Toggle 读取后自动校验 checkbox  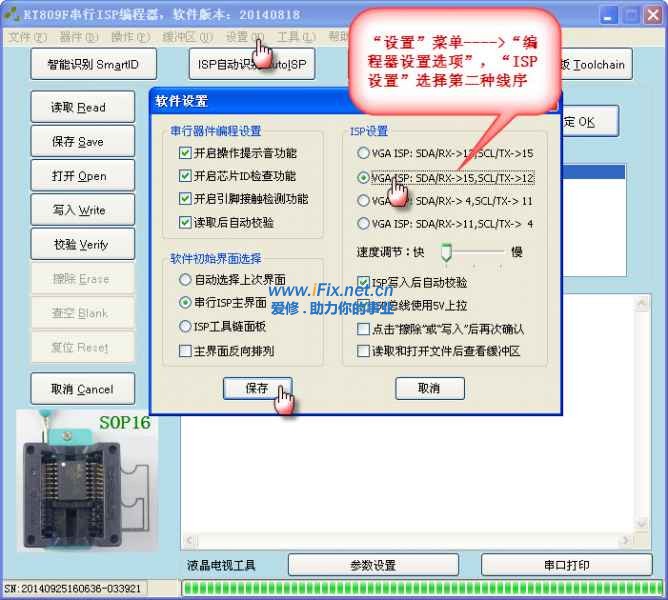185,223
